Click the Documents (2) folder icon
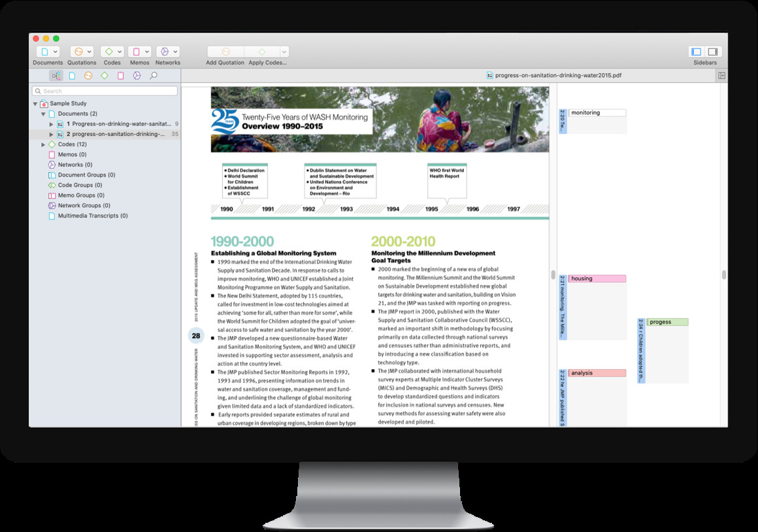Screen dimensions: 758x532 (52, 114)
